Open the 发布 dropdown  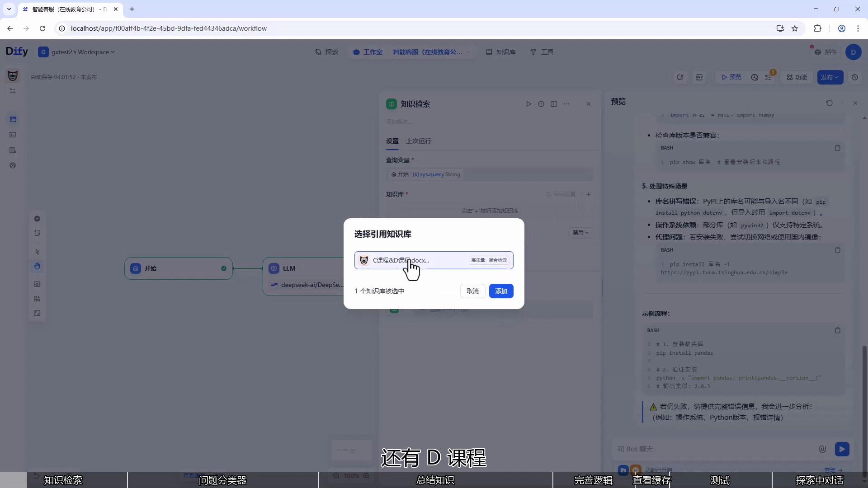coord(830,77)
